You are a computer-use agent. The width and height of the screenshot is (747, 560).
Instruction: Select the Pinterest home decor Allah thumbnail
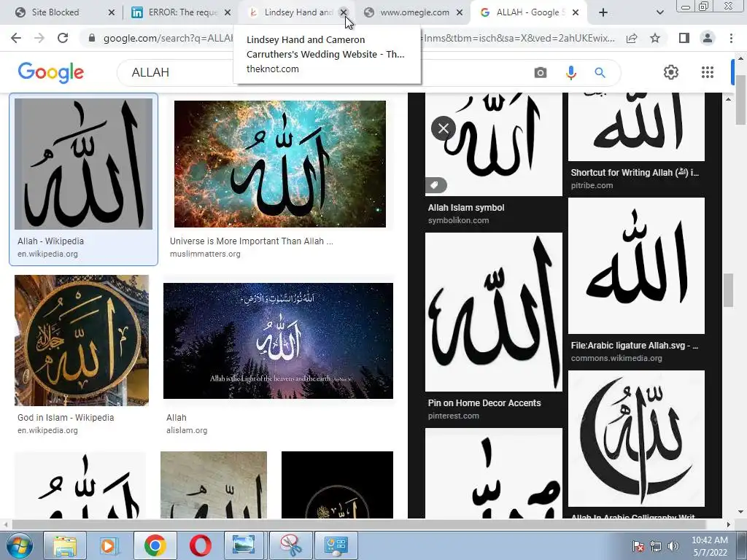click(x=494, y=312)
